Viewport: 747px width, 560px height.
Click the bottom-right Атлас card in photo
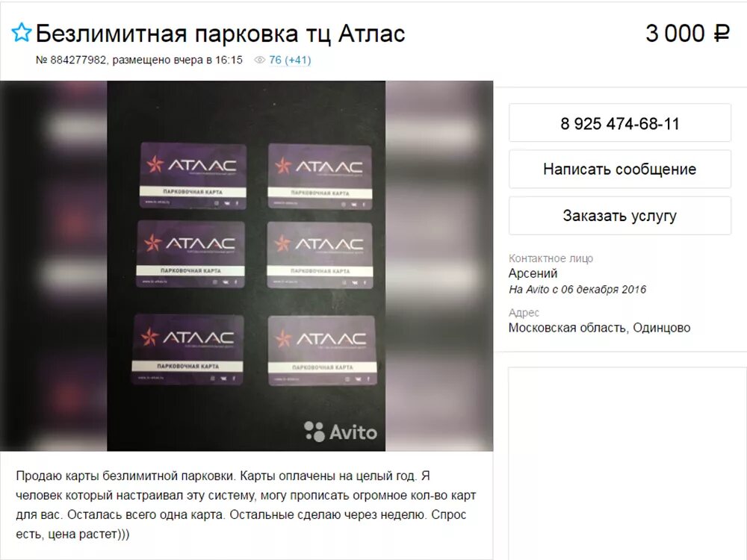pos(323,350)
